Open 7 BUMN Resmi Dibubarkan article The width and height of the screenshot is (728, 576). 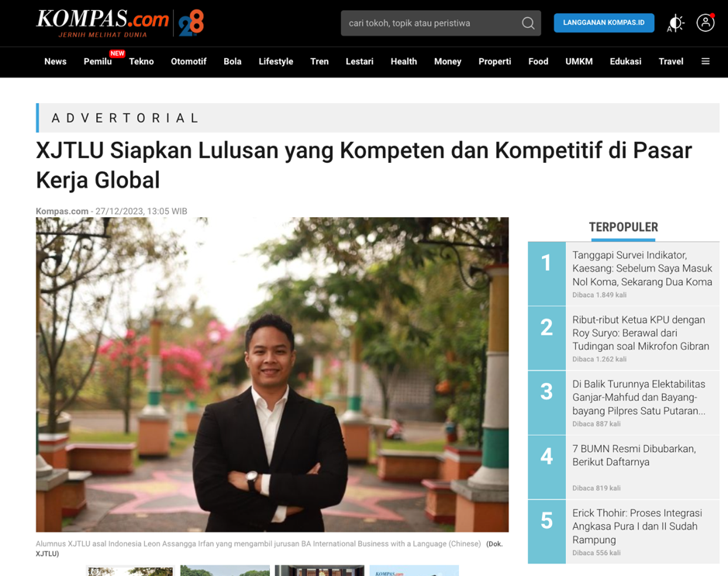pos(634,455)
